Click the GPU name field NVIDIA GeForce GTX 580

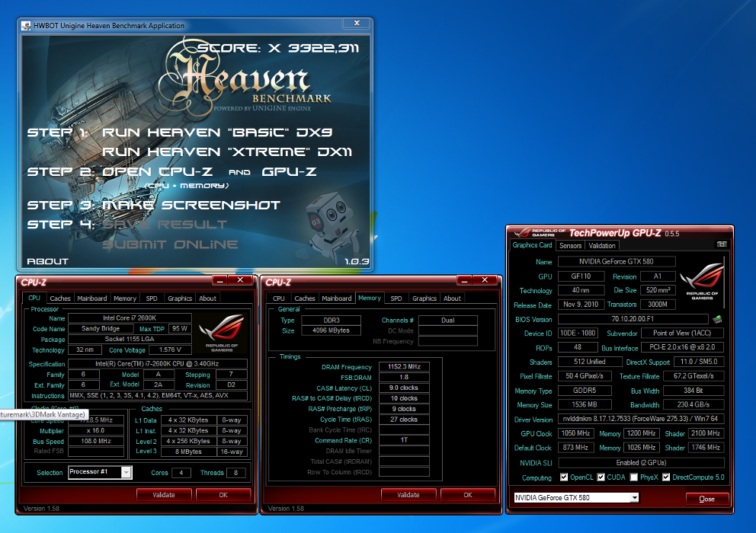(617, 262)
